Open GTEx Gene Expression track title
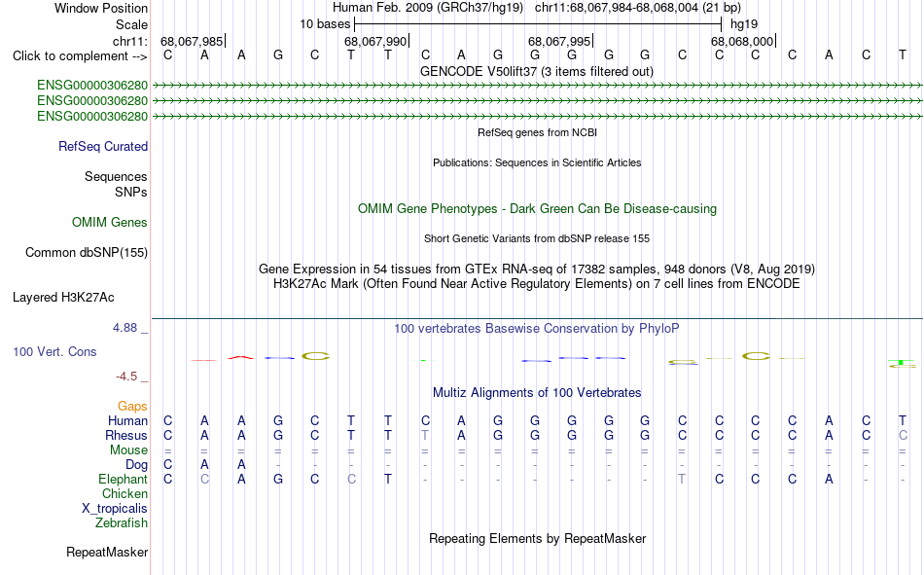This screenshot has width=924, height=575. coord(537,270)
